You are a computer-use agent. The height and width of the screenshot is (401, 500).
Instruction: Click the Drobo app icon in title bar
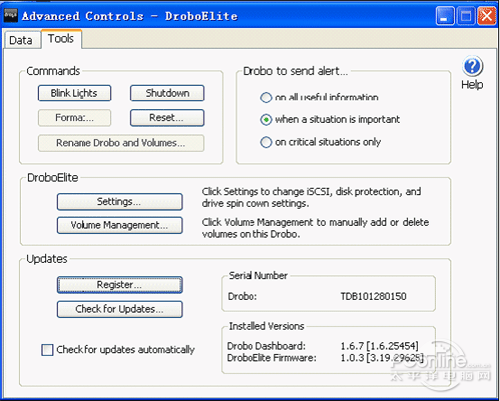pos(10,15)
